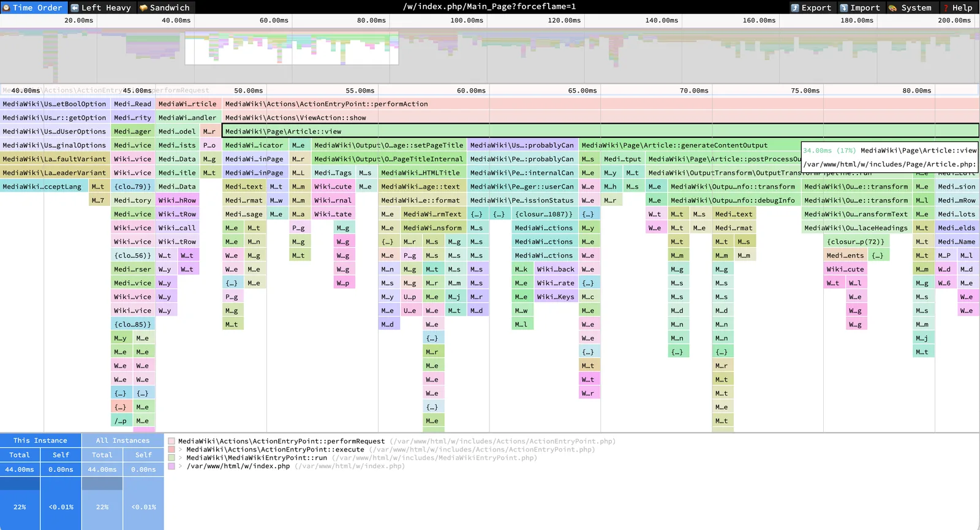Click the profile title /w/index.php/Main_Page?forceflame=1

(489, 7)
